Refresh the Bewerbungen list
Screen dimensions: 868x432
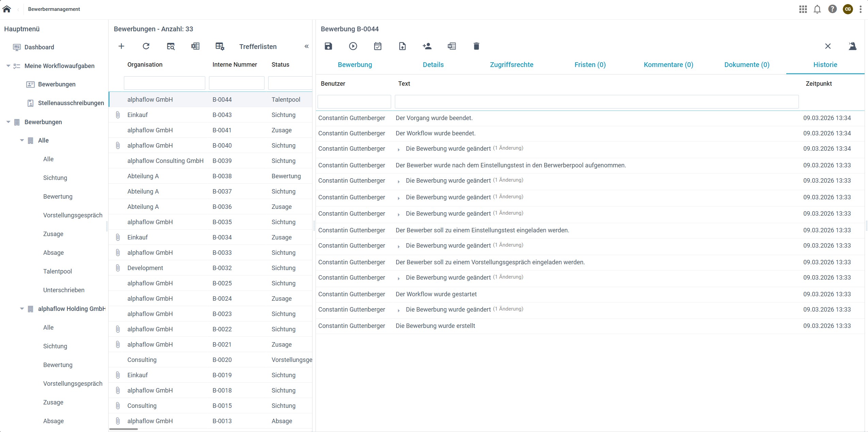(146, 46)
